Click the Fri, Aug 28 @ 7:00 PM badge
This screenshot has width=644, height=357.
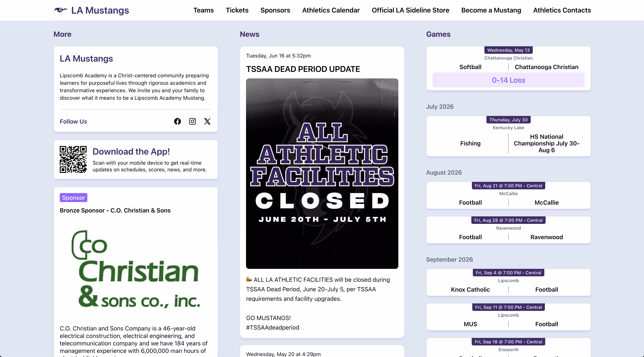(x=508, y=220)
